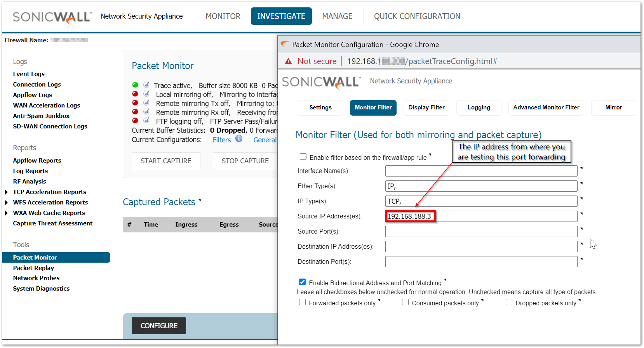Click the info icon beside Filters link

coord(239,139)
